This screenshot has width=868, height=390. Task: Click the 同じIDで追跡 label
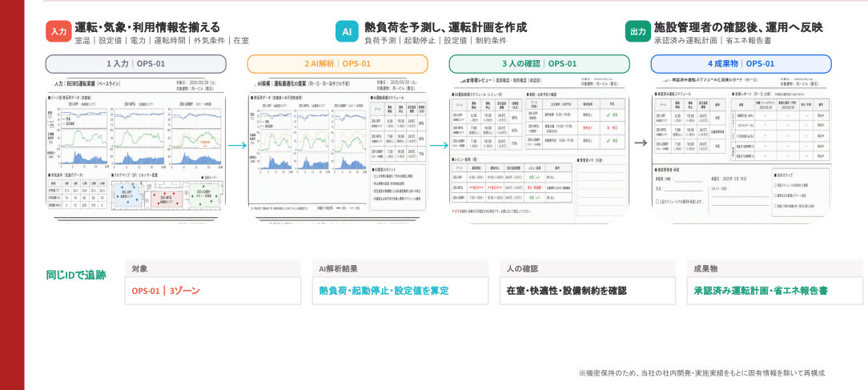point(76,275)
